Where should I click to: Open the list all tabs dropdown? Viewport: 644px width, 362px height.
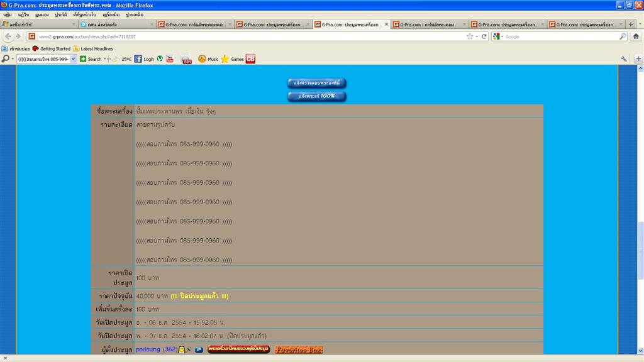point(639,25)
